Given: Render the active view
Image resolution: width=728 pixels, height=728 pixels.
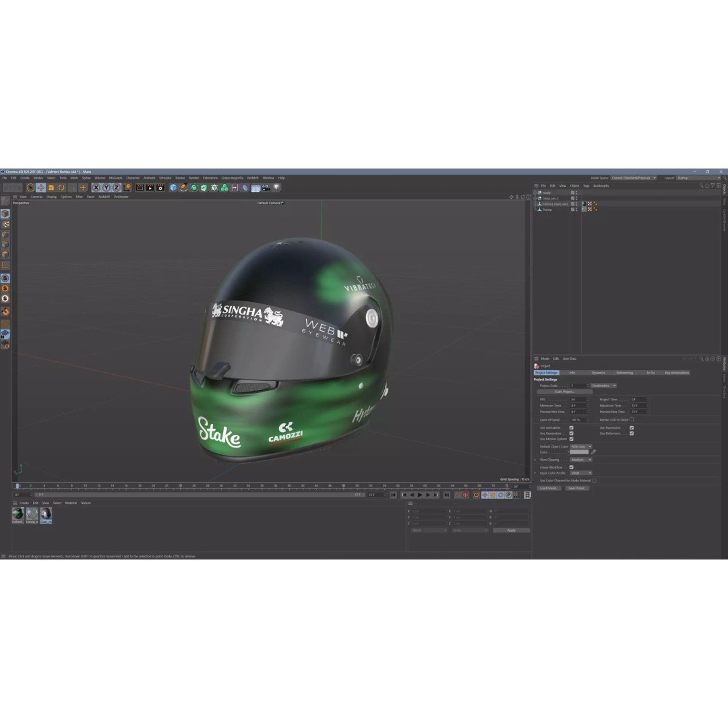Looking at the screenshot, I should click(x=140, y=187).
